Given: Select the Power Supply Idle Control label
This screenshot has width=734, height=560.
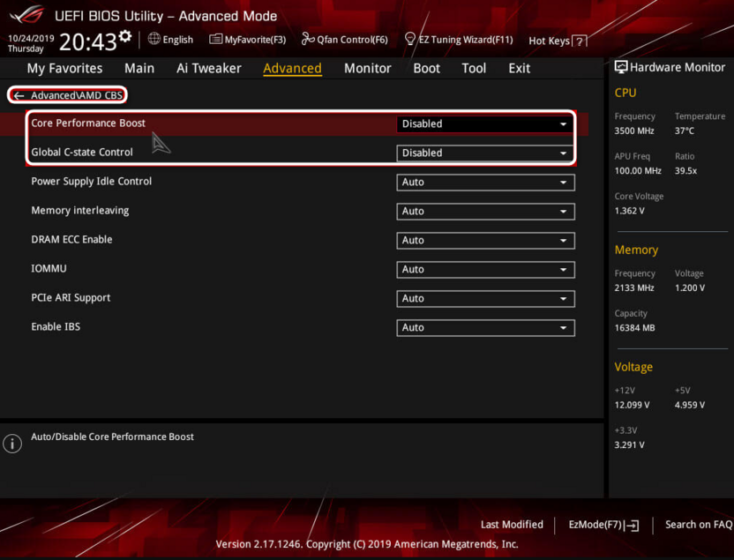Looking at the screenshot, I should (x=91, y=182).
